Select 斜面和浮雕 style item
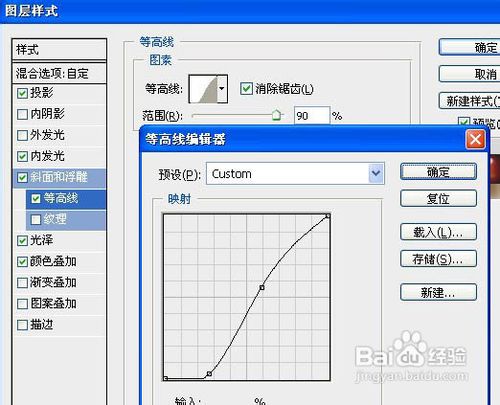This screenshot has height=405, width=500. [59, 177]
